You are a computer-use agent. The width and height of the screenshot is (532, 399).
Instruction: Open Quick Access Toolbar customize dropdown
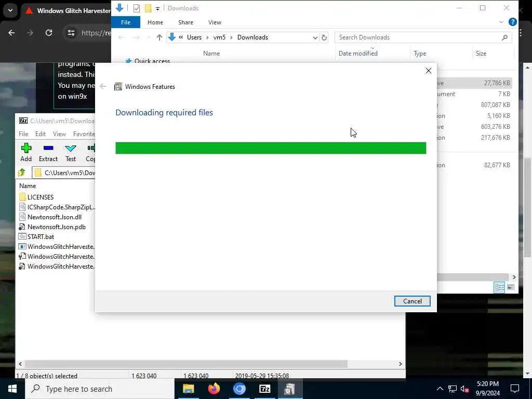(157, 8)
